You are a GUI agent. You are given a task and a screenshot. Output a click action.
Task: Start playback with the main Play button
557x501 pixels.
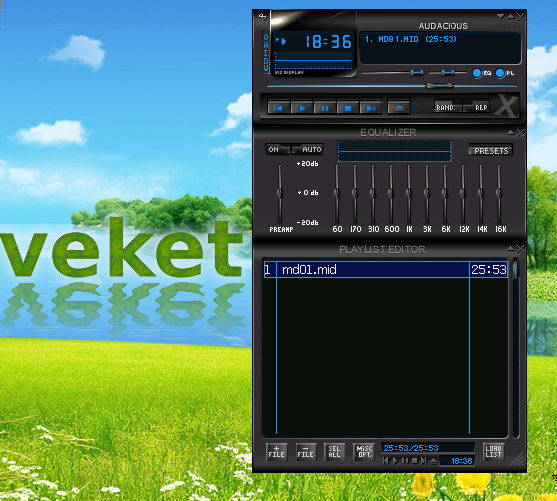302,108
